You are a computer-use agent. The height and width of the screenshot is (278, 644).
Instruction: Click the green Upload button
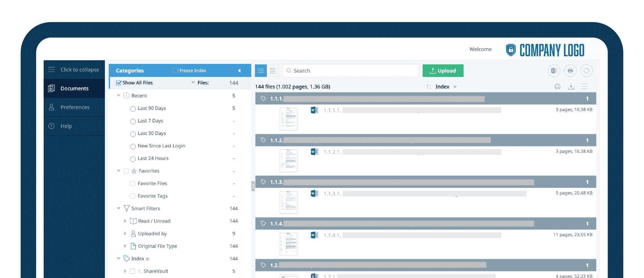pos(443,71)
